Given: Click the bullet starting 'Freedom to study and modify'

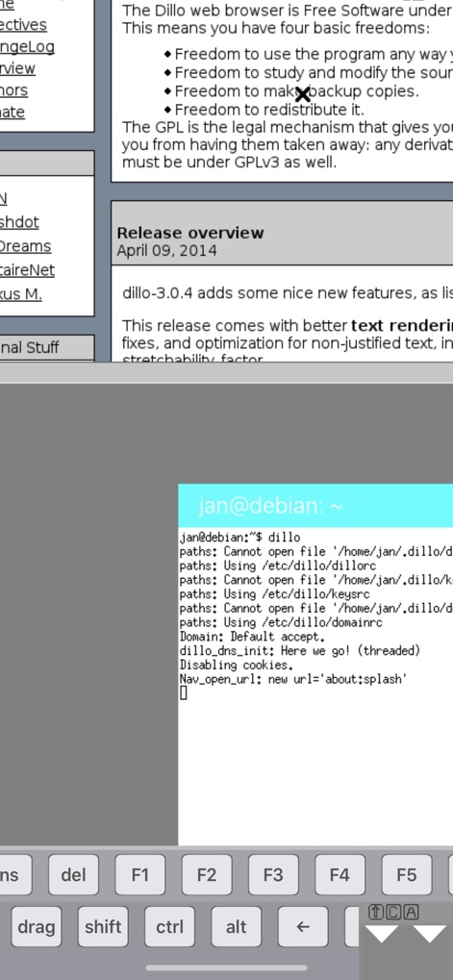Looking at the screenshot, I should [314, 72].
